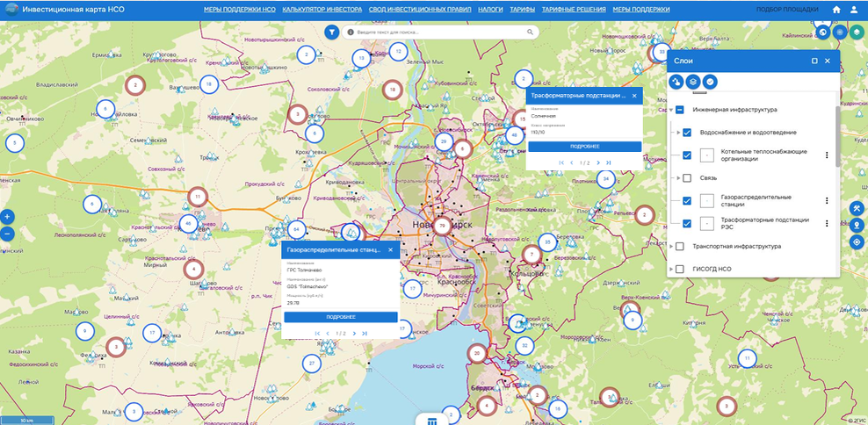
Task: Go to last record in Трасформаторные popup
Action: [x=608, y=163]
